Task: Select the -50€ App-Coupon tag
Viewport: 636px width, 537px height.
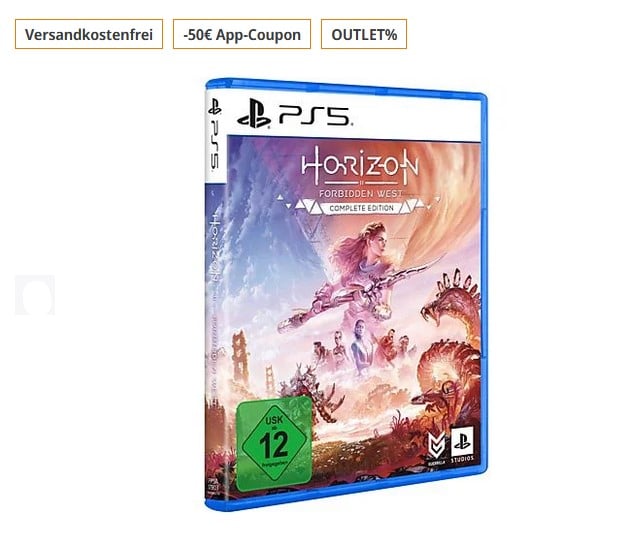Action: 242,34
